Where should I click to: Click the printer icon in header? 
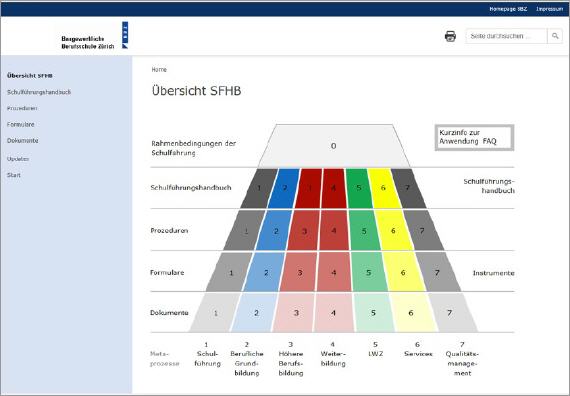click(x=450, y=36)
